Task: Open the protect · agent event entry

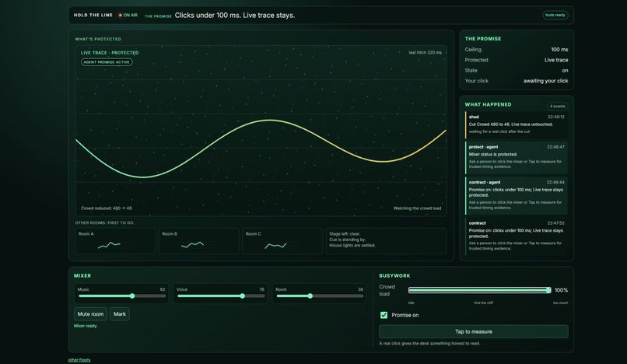Action: [517, 157]
